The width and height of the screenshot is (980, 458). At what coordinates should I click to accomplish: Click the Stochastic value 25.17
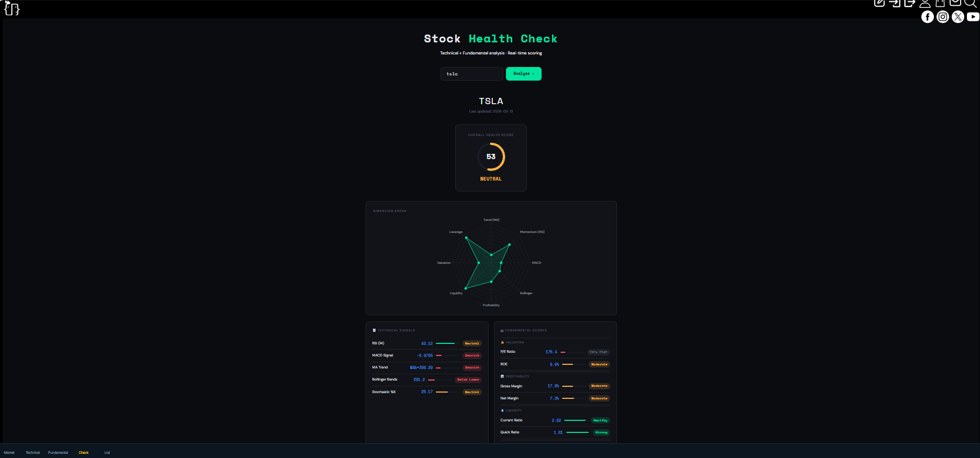[x=427, y=392]
